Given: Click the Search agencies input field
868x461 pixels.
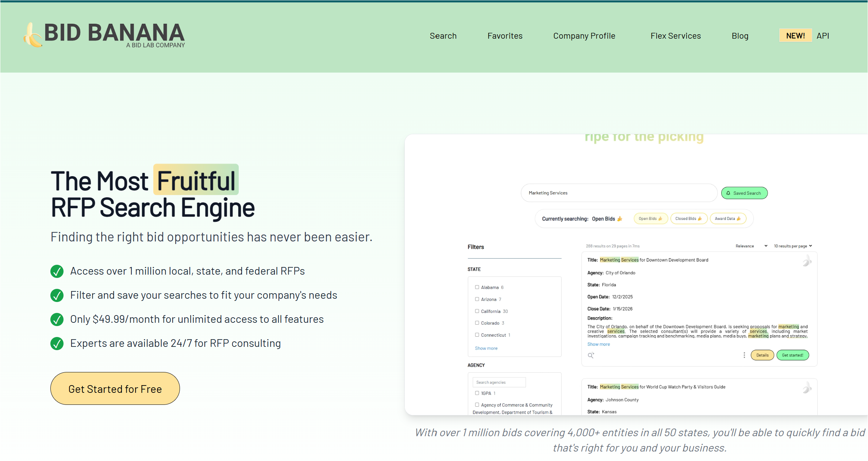Looking at the screenshot, I should 499,382.
